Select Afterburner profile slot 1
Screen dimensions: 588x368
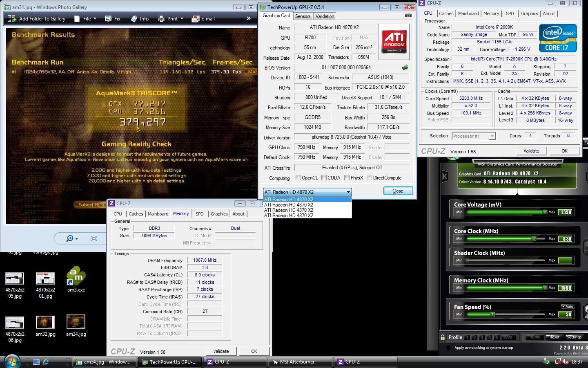[x=467, y=337]
